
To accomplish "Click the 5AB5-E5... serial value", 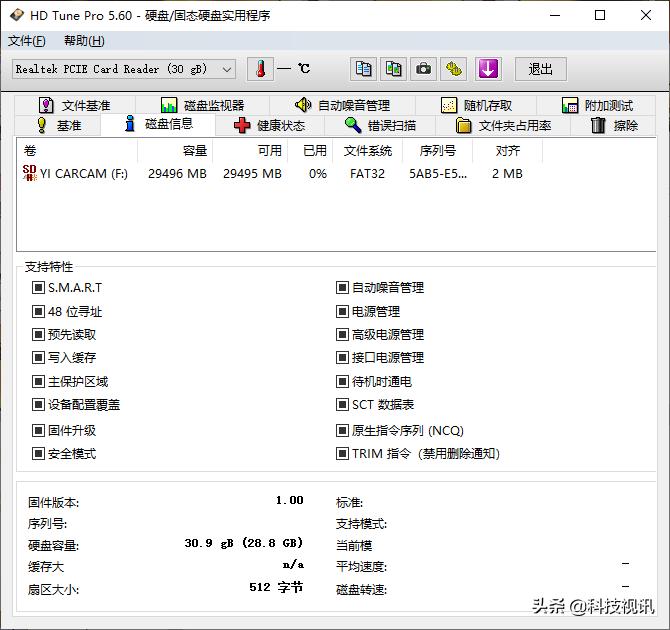I will coord(438,174).
